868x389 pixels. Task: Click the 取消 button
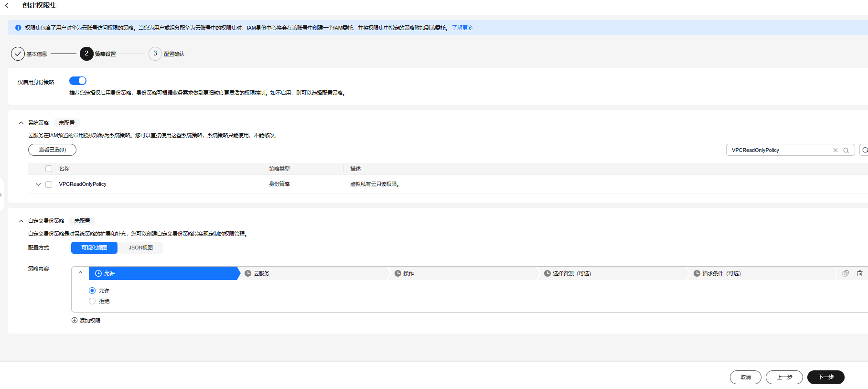[746, 377]
